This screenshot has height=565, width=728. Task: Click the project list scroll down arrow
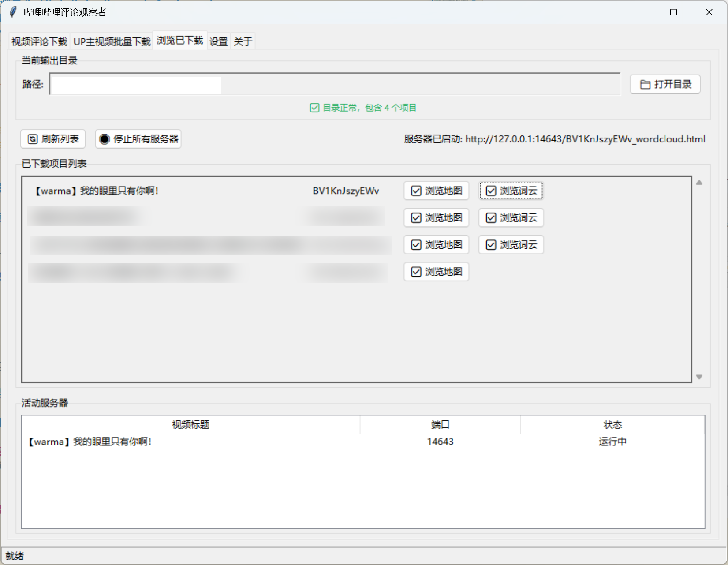click(x=699, y=377)
